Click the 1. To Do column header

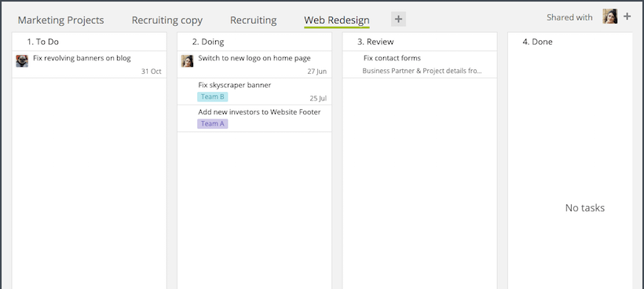(89, 42)
